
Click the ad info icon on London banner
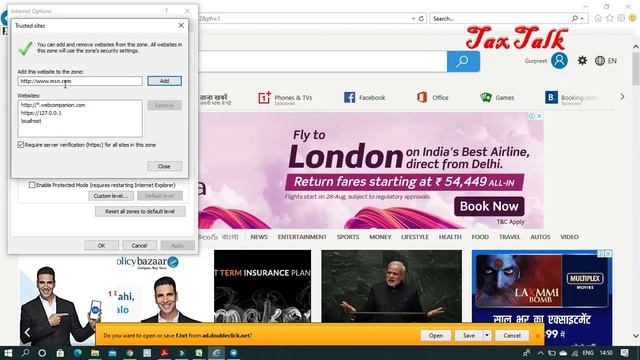(x=532, y=116)
